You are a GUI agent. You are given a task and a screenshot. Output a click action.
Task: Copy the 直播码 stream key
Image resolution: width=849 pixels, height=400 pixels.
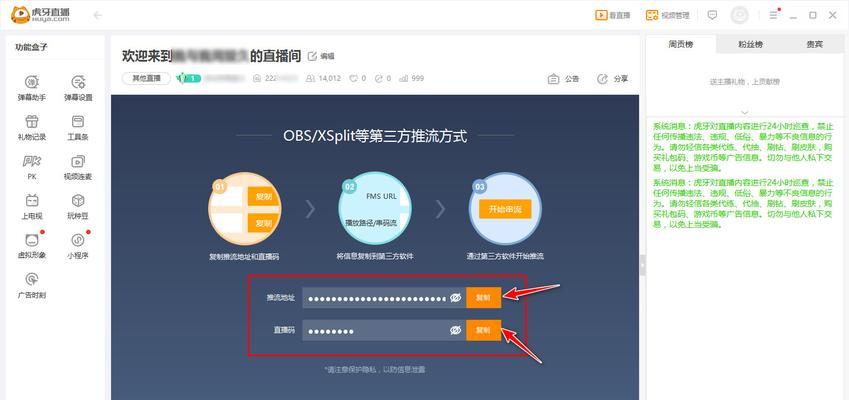pyautogui.click(x=484, y=330)
